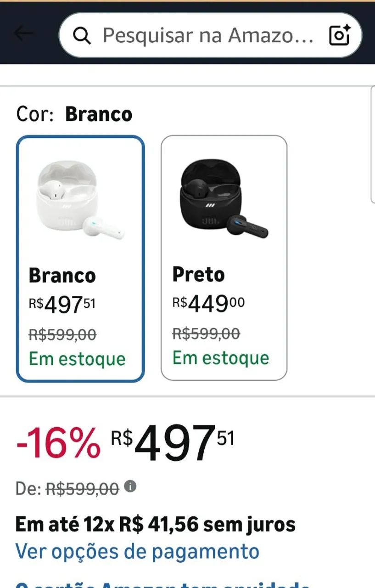Tap the Cor: Branco label
This screenshot has width=375, height=588.
pos(74,114)
